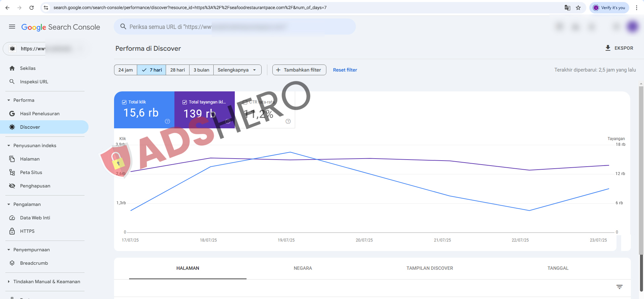The height and width of the screenshot is (299, 644).
Task: Click the site info icon in address bar
Action: pos(46,8)
